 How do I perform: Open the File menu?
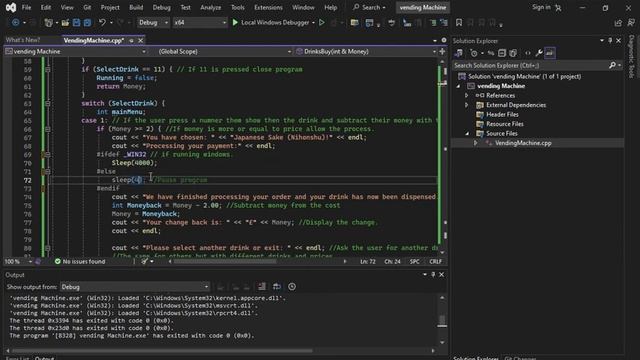coord(26,7)
